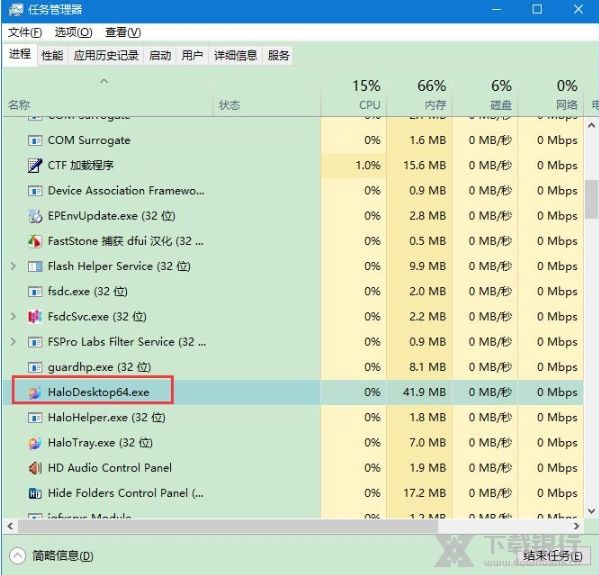Open the 查看(V) menu
Screen dimensions: 599x575
(x=123, y=32)
